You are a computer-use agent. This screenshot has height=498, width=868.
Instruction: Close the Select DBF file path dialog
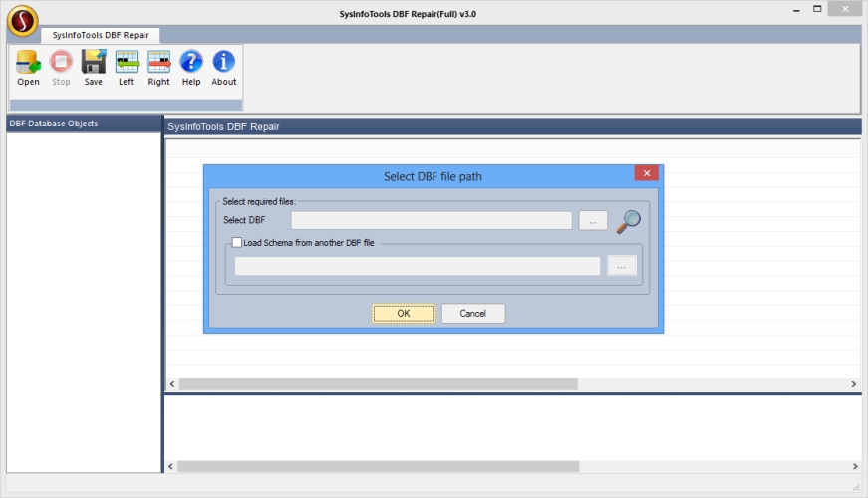coord(646,173)
